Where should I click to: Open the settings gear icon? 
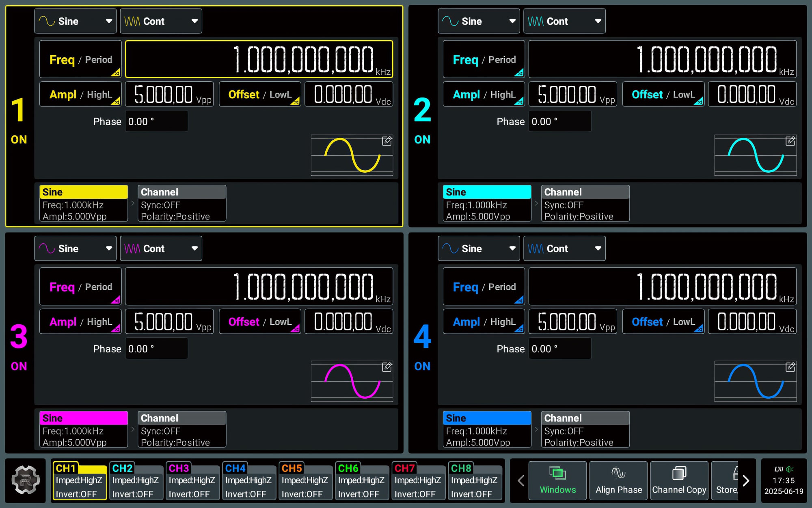(x=26, y=480)
